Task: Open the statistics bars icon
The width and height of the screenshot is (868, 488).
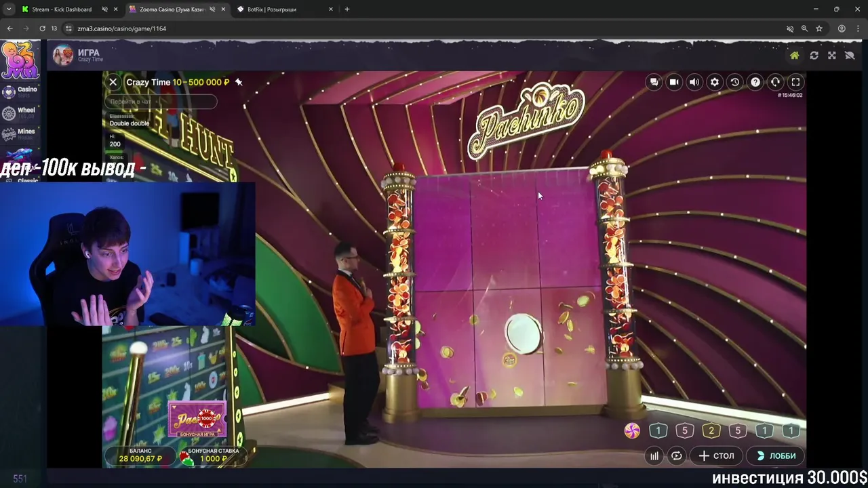Action: coord(654,456)
